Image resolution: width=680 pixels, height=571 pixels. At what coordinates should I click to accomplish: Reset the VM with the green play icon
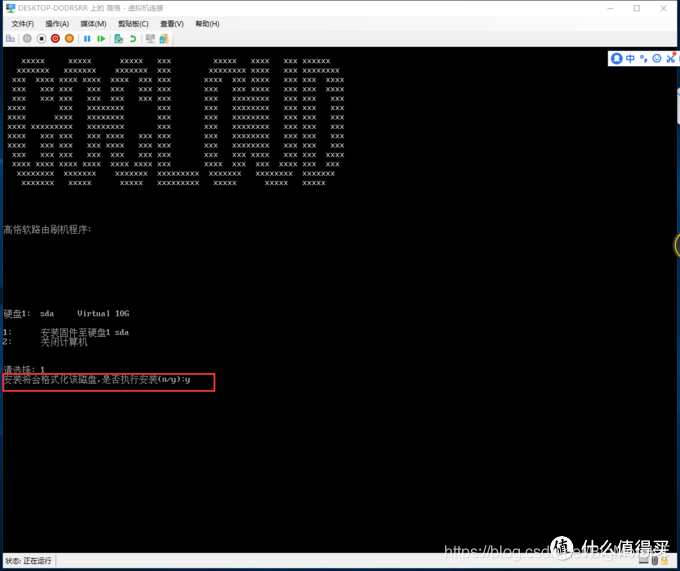click(101, 39)
